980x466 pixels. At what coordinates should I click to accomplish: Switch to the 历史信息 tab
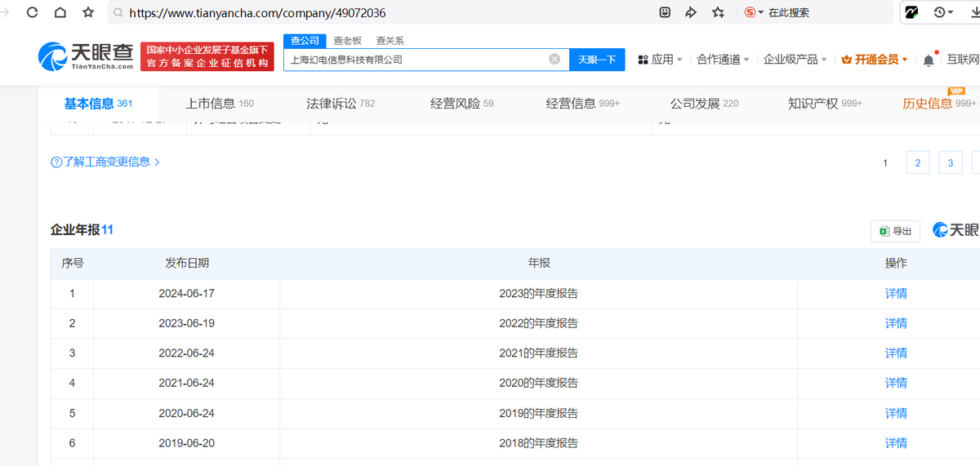(x=939, y=104)
